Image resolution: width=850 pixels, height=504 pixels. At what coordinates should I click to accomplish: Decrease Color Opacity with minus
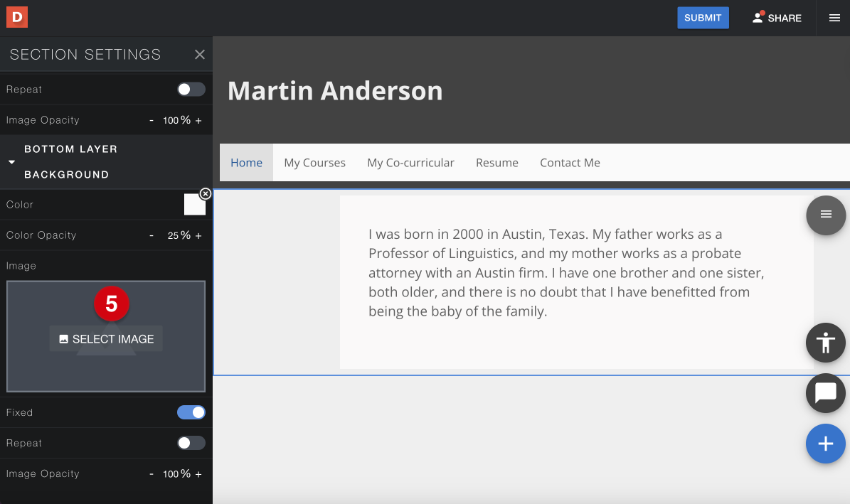[x=152, y=235]
